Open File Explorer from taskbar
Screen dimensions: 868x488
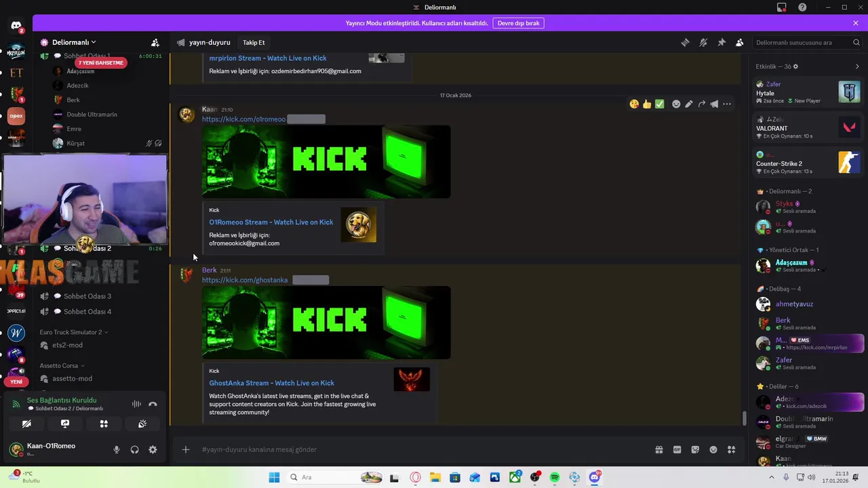(435, 477)
